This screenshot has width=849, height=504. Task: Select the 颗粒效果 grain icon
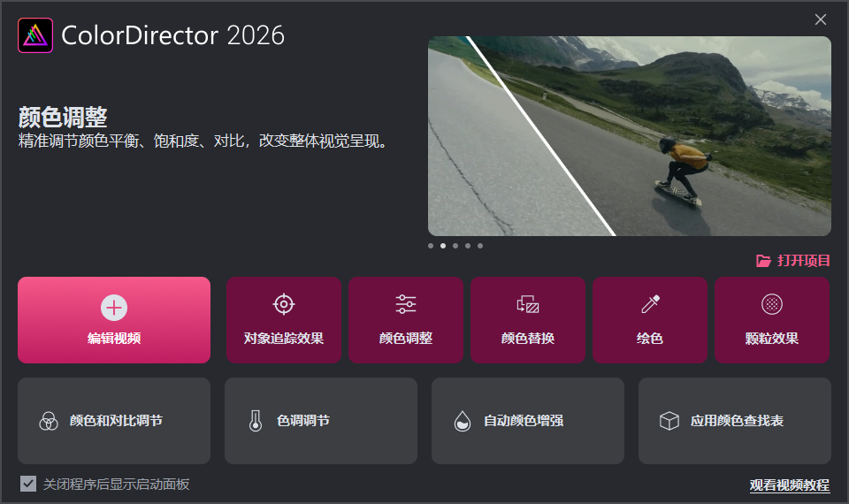[x=772, y=304]
